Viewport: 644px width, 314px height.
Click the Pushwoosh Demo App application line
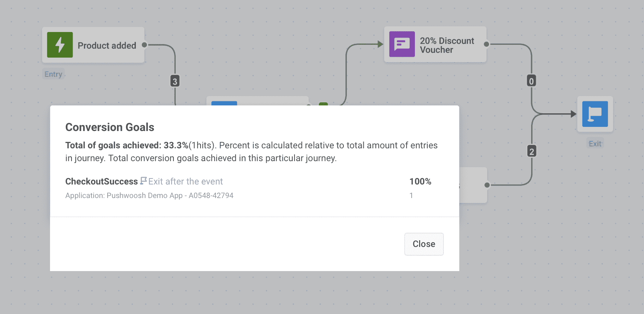149,195
